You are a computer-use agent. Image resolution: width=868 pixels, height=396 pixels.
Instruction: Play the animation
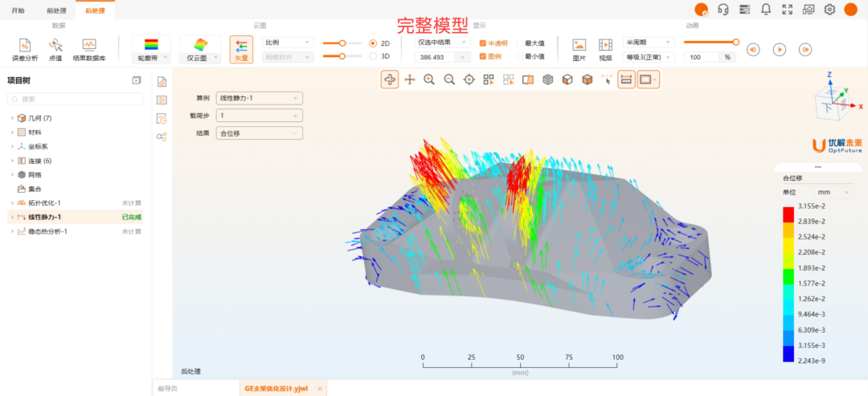coord(779,50)
